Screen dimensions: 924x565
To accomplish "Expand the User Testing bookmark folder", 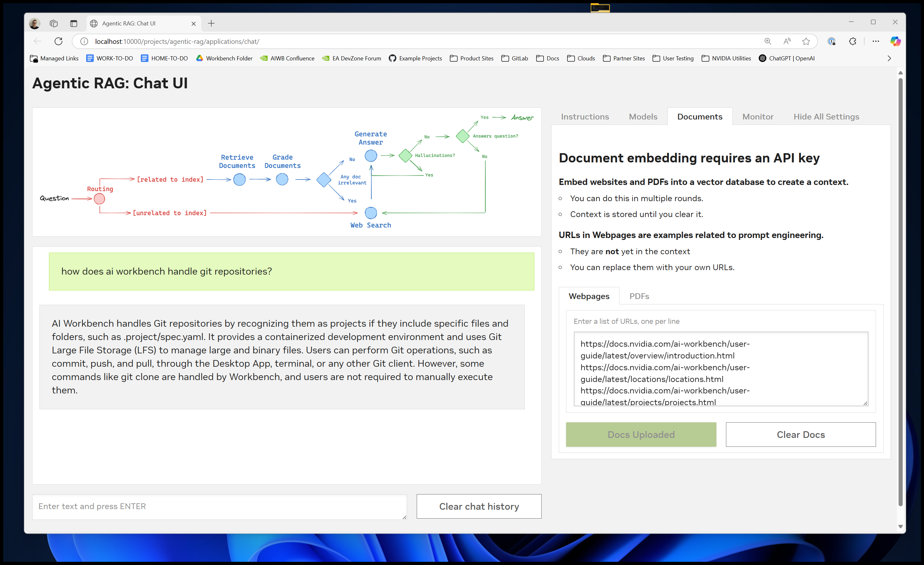I will pyautogui.click(x=673, y=58).
